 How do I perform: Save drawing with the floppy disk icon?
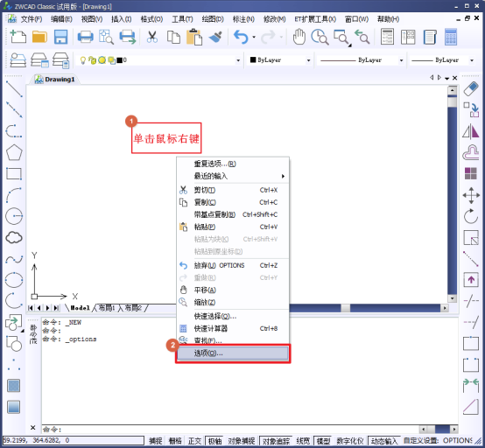point(61,37)
